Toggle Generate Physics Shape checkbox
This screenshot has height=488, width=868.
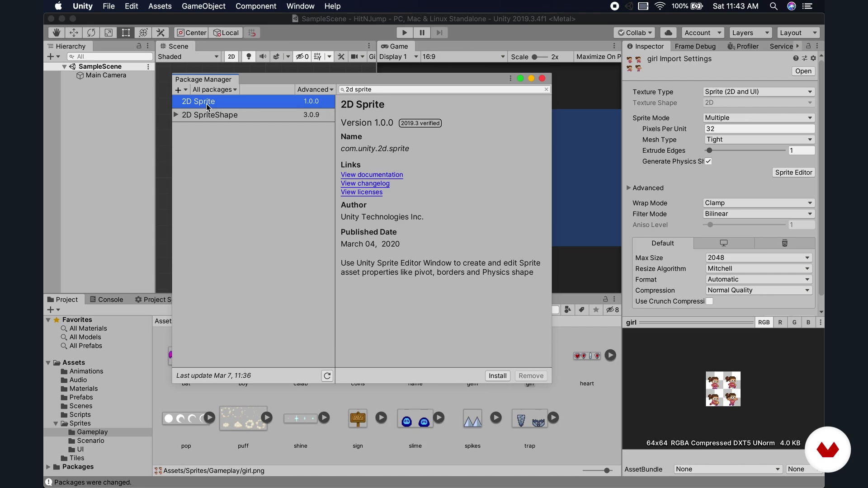(x=708, y=161)
